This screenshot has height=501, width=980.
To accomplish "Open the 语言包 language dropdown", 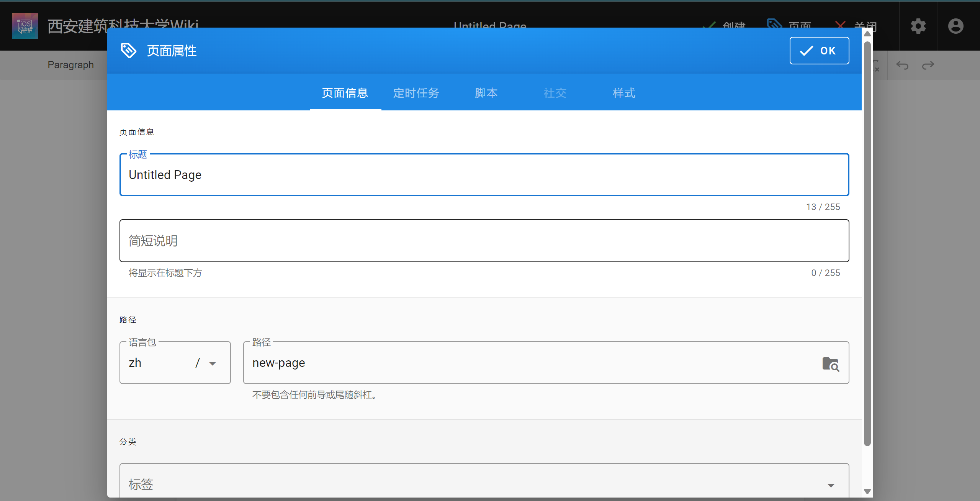I will pyautogui.click(x=175, y=363).
